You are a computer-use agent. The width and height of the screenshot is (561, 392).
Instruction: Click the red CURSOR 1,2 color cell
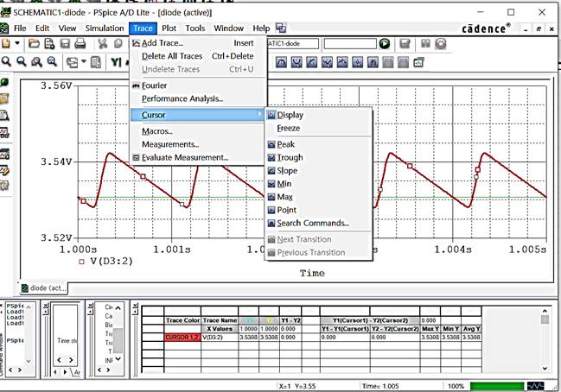[182, 338]
